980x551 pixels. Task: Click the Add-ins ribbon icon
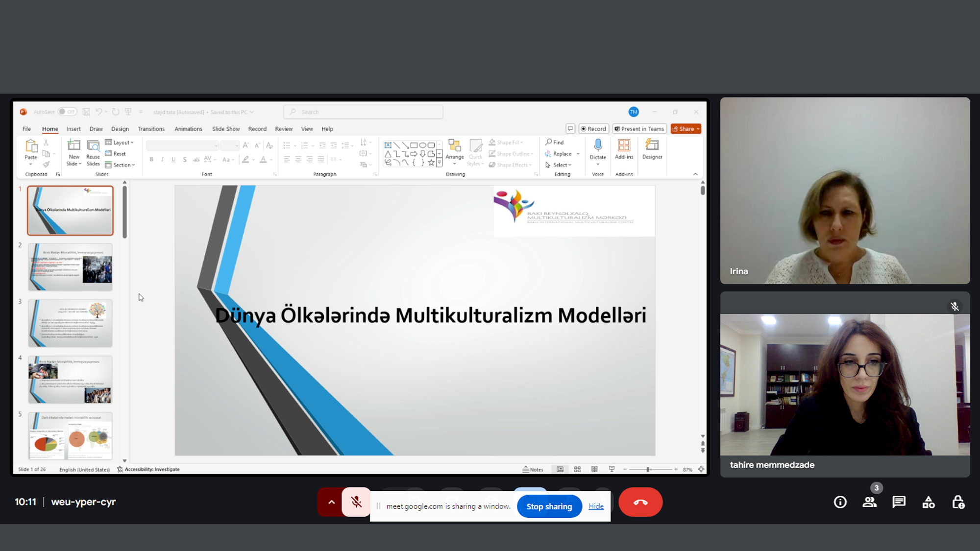coord(624,145)
